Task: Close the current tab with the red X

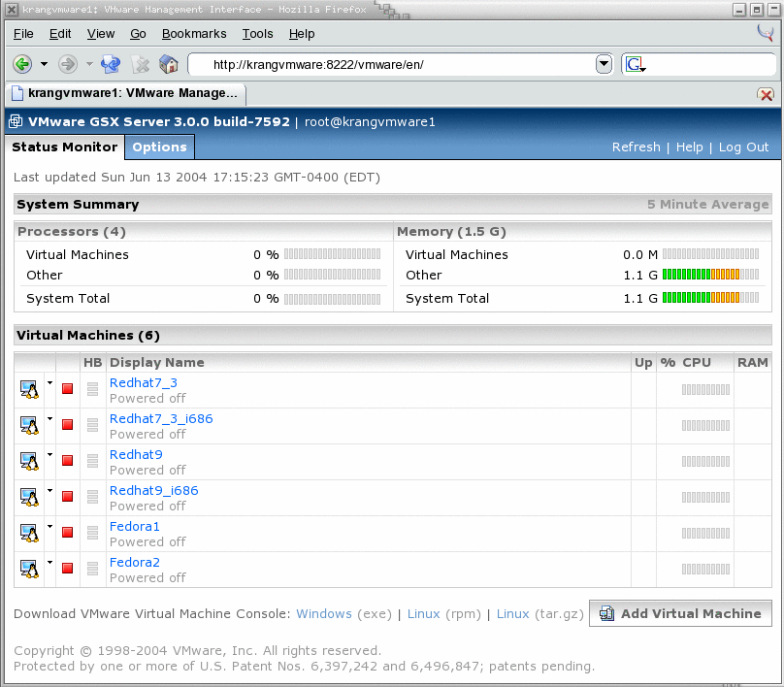Action: tap(766, 94)
